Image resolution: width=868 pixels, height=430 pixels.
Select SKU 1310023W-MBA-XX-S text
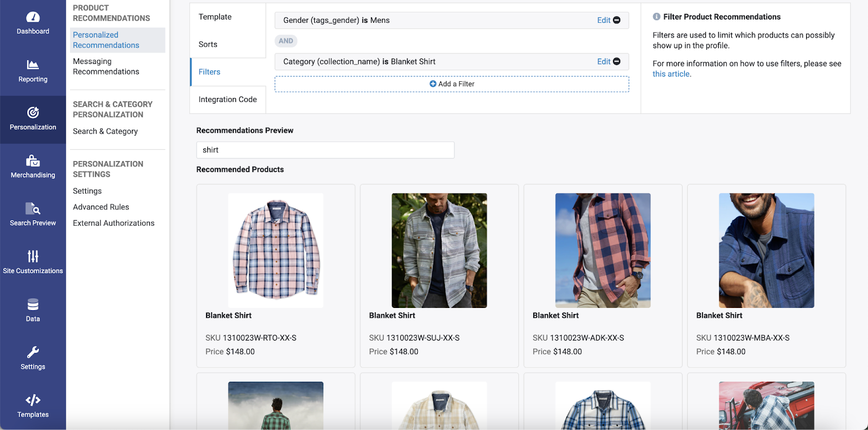click(x=743, y=338)
